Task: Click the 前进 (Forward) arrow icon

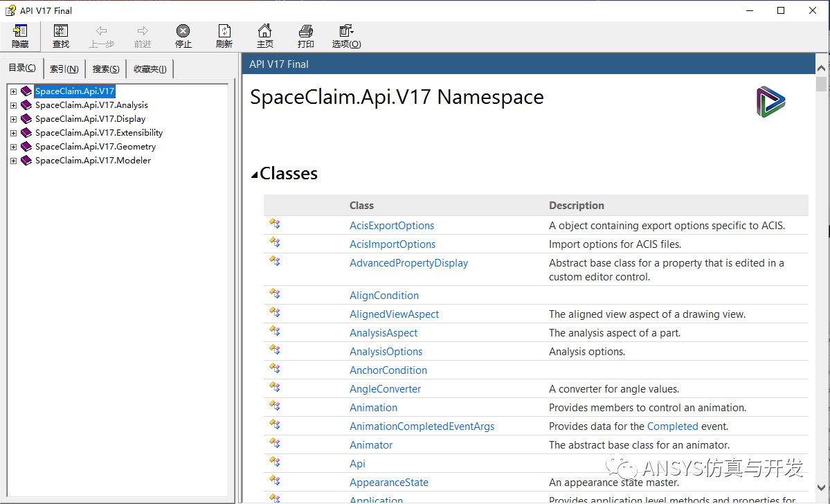Action: pyautogui.click(x=143, y=31)
